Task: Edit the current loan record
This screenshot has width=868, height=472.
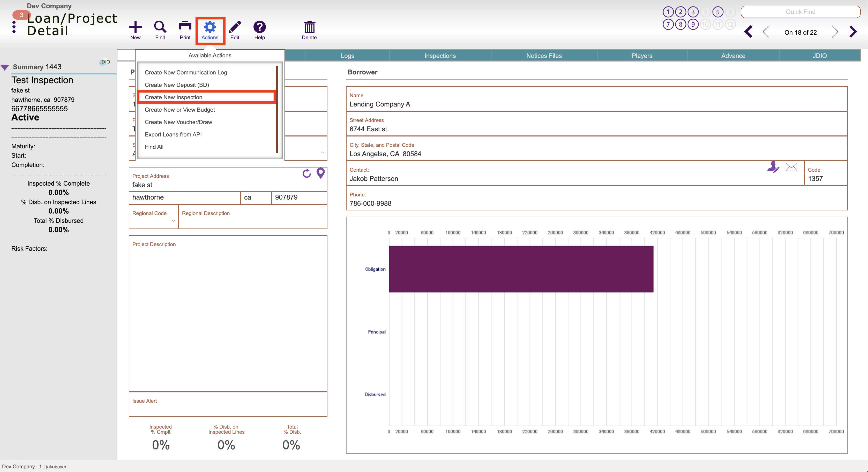Action: (x=235, y=30)
